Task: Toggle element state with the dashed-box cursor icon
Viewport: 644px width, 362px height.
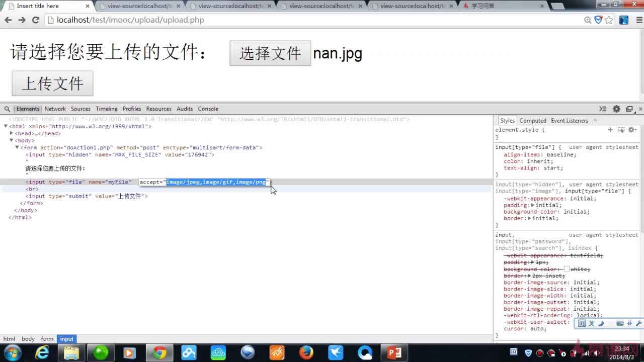Action: coord(621,130)
